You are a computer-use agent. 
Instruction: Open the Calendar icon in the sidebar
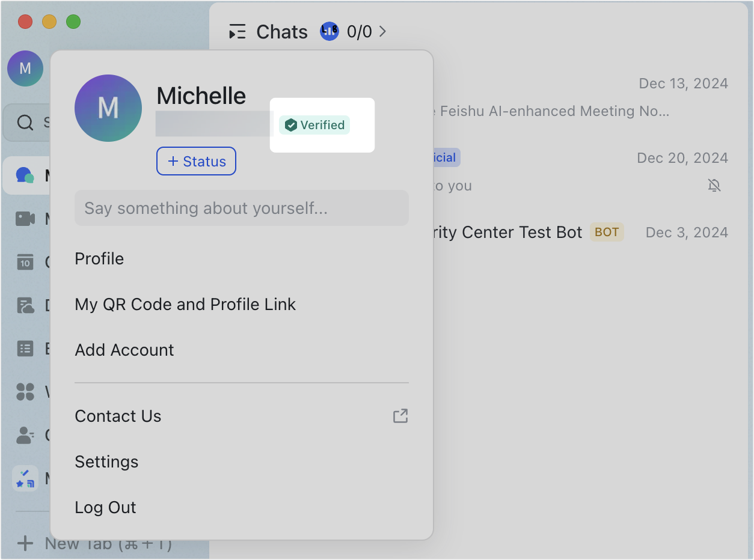click(x=25, y=262)
